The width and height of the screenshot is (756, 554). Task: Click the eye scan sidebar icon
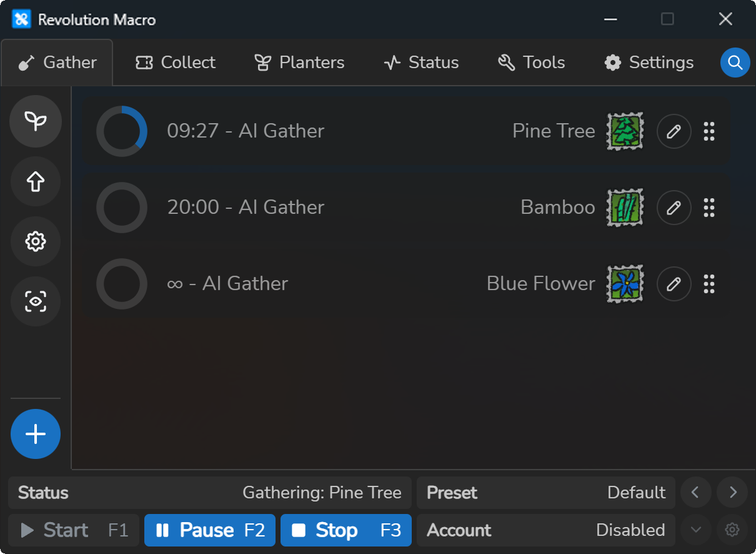click(36, 301)
